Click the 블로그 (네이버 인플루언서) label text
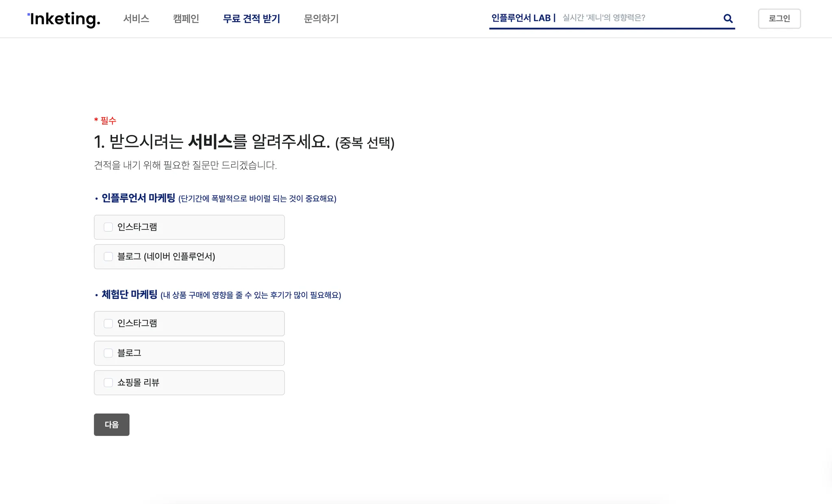Screen dimensions: 832x504 click(x=166, y=257)
